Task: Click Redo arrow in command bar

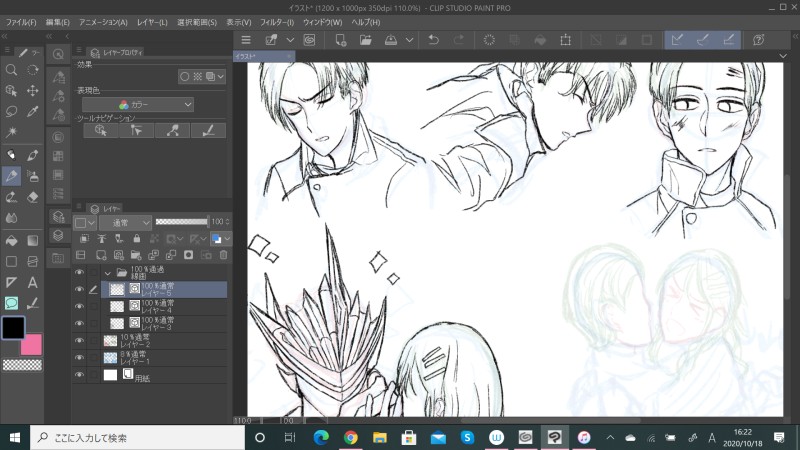Action: tap(459, 40)
